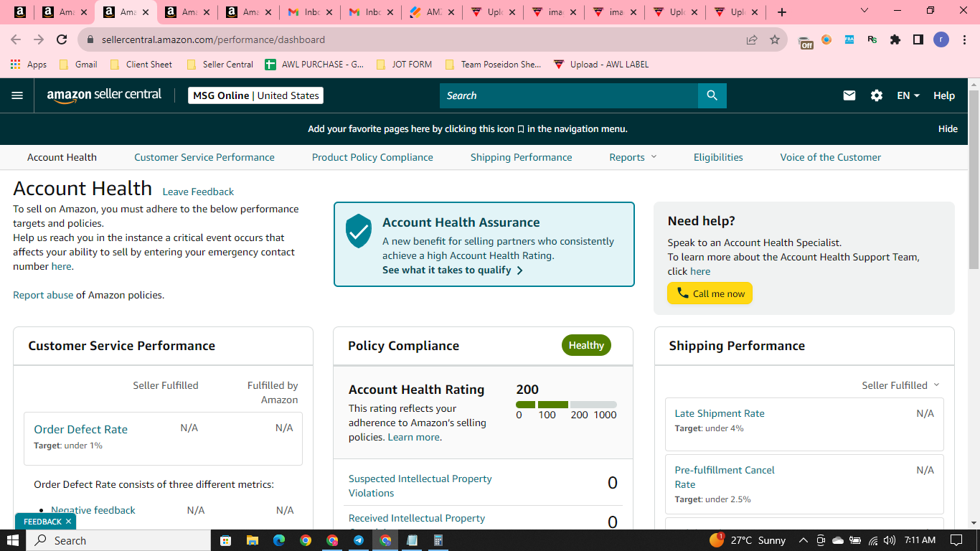Click the magnifier search button

click(x=712, y=95)
